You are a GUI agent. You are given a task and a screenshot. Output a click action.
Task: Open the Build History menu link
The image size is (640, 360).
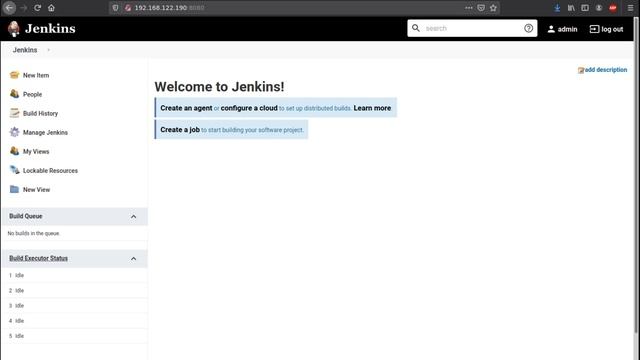pyautogui.click(x=40, y=113)
